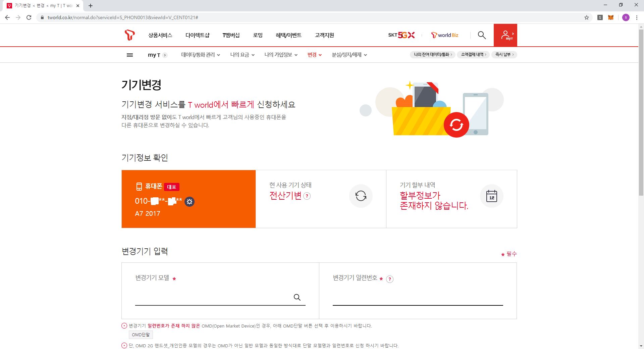Expand the 나의 요금 dropdown
Screen dimensions: 644x349
(x=242, y=55)
